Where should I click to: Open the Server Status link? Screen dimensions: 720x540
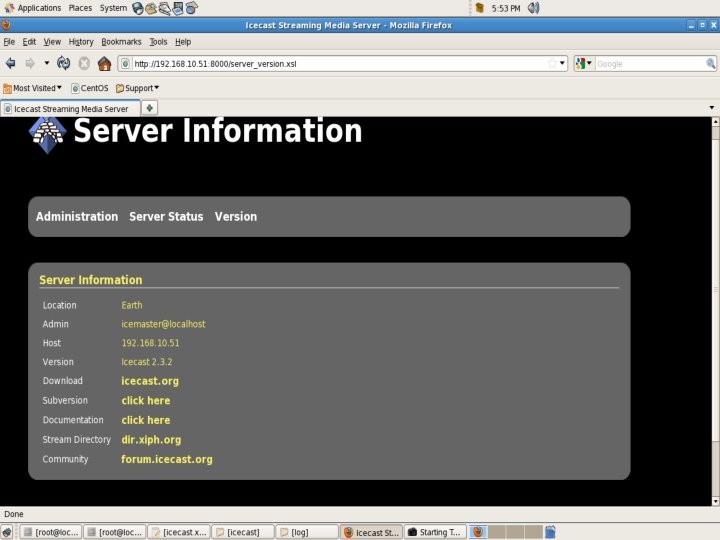tap(166, 216)
